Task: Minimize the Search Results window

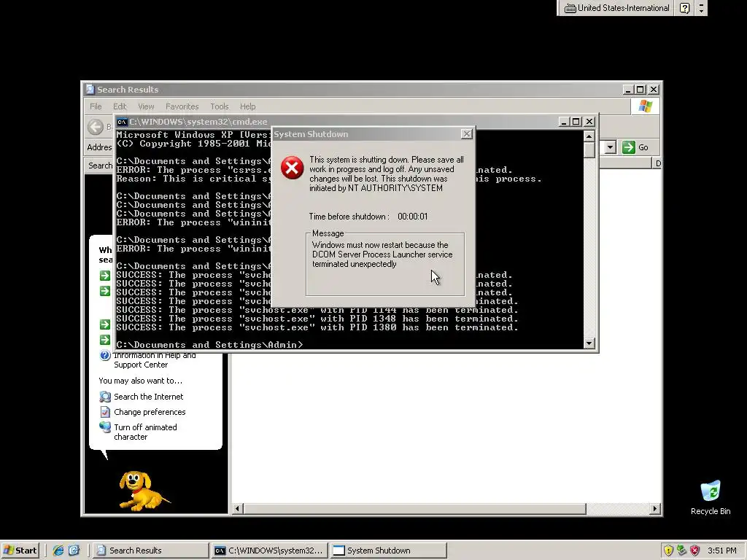Action: point(628,90)
